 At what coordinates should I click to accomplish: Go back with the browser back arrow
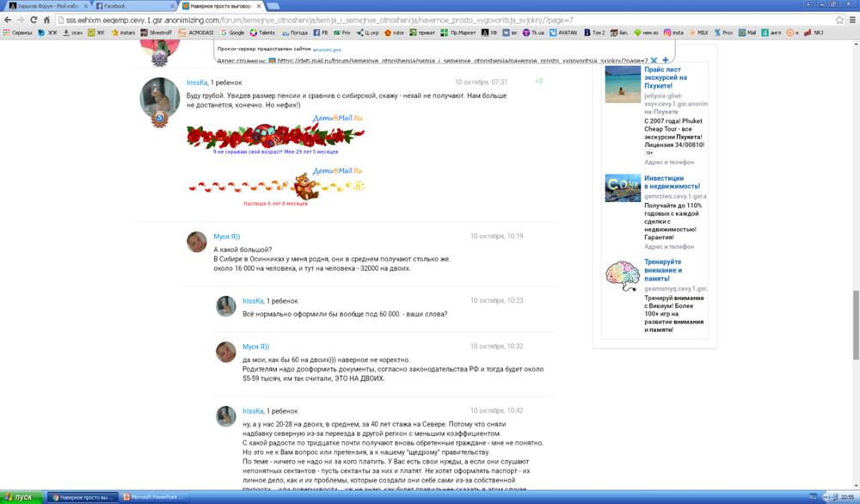coord(8,20)
